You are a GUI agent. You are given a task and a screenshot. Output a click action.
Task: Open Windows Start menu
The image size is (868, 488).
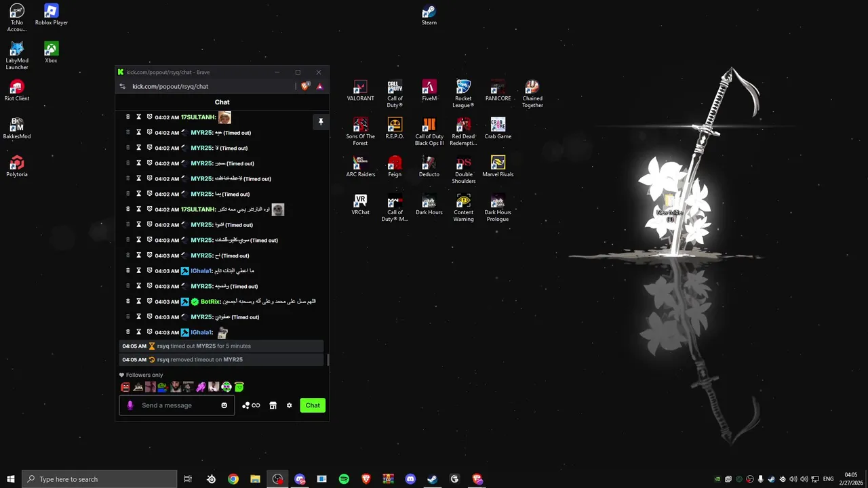click(x=11, y=479)
